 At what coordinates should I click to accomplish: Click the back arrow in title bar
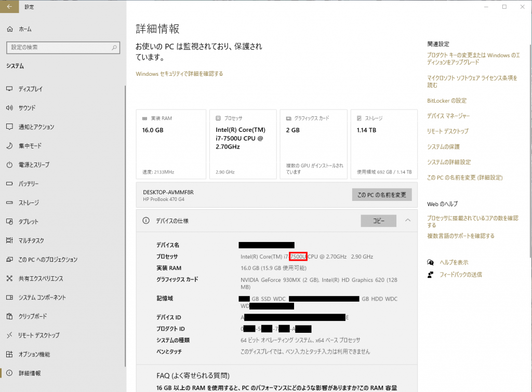tap(9, 7)
